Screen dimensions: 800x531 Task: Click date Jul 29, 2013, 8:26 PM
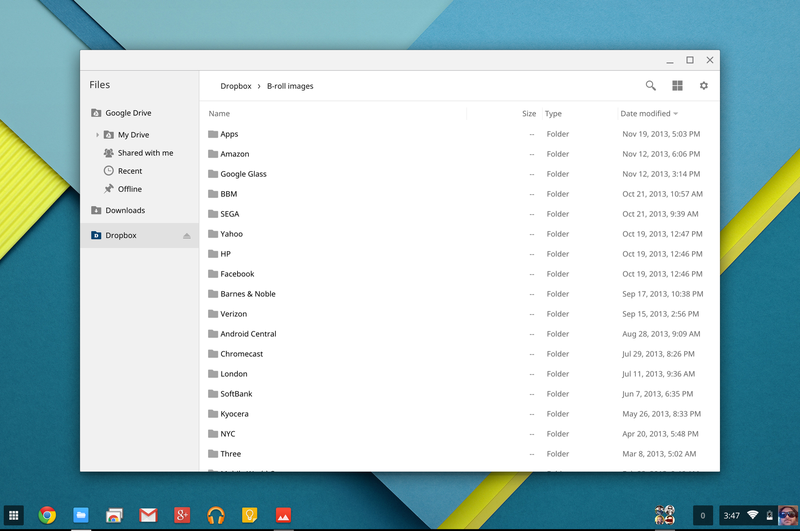(658, 354)
